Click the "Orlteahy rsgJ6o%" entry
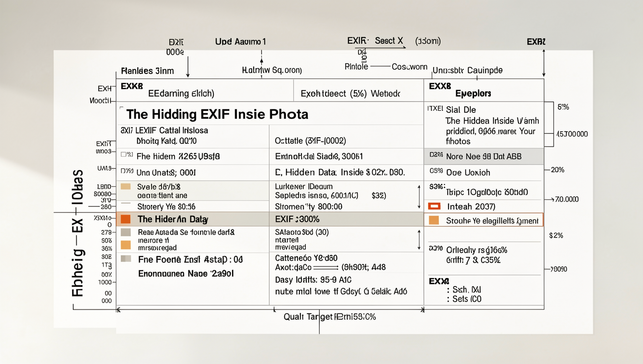Screen dimensions: 643x364 [477, 250]
